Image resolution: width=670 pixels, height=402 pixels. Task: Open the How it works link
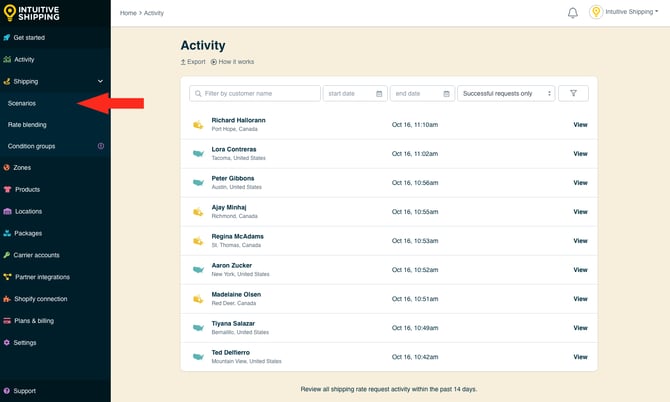pos(233,62)
